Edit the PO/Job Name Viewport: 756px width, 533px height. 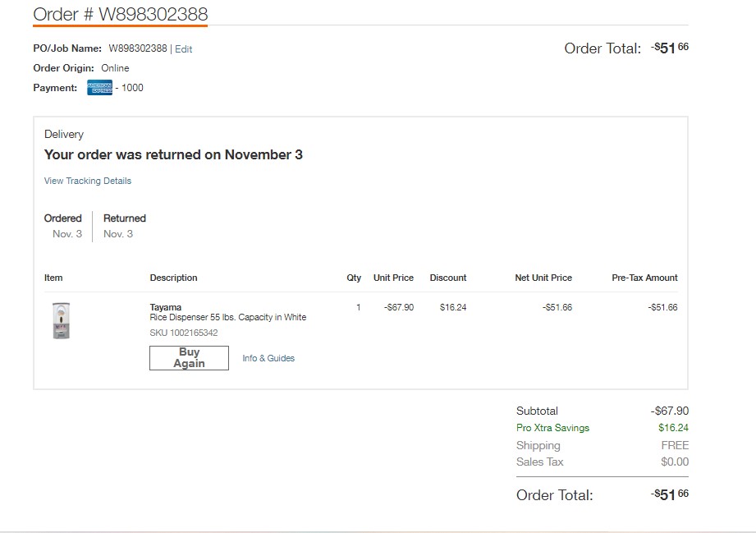(x=183, y=48)
